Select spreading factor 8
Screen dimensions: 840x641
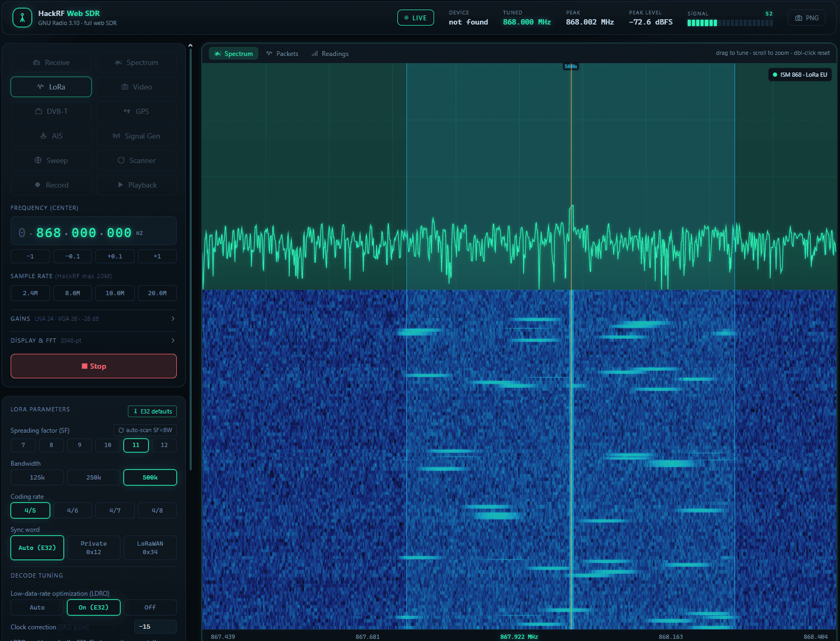coord(51,445)
